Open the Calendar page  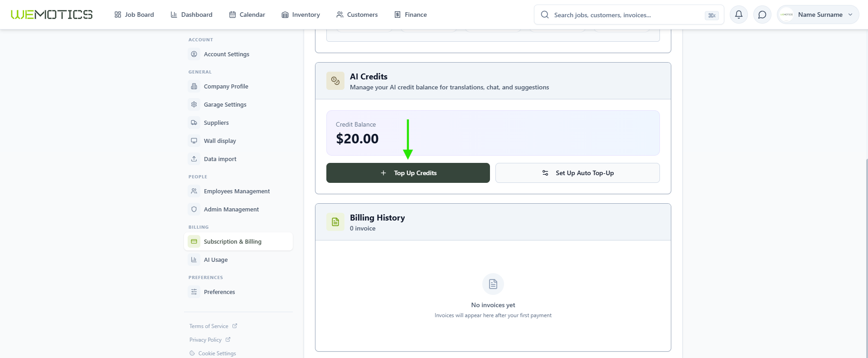(x=247, y=15)
